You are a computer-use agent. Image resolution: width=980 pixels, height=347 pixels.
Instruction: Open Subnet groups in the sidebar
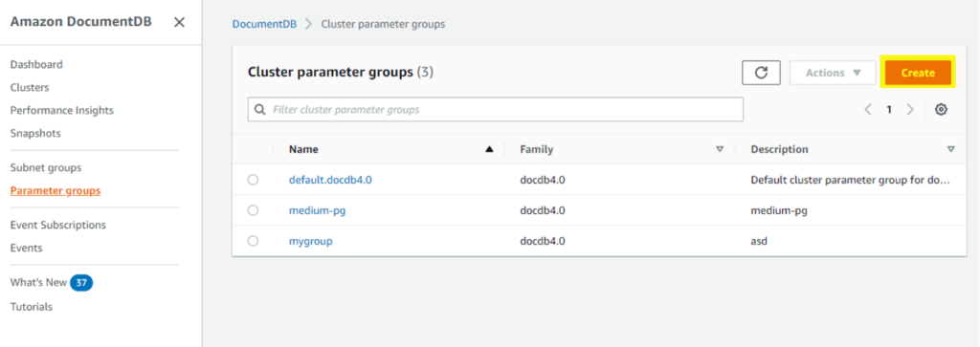click(x=46, y=168)
